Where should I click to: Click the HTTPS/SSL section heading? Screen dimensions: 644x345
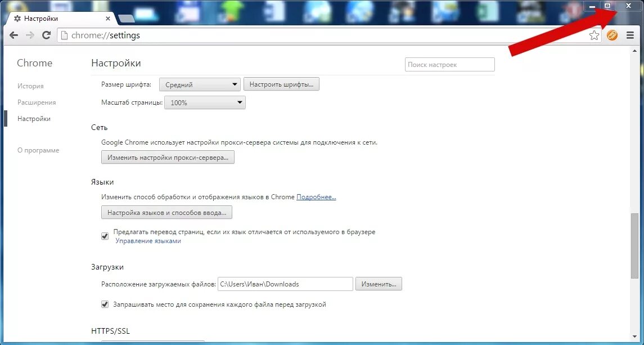tap(111, 331)
